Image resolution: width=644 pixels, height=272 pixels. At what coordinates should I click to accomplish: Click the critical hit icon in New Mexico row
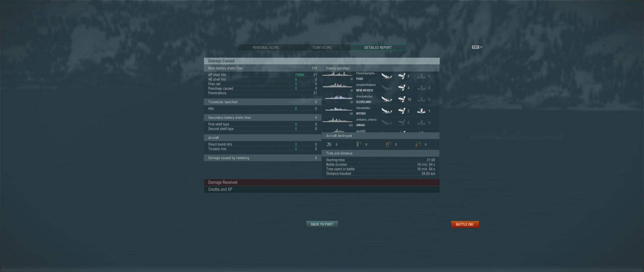tap(421, 88)
